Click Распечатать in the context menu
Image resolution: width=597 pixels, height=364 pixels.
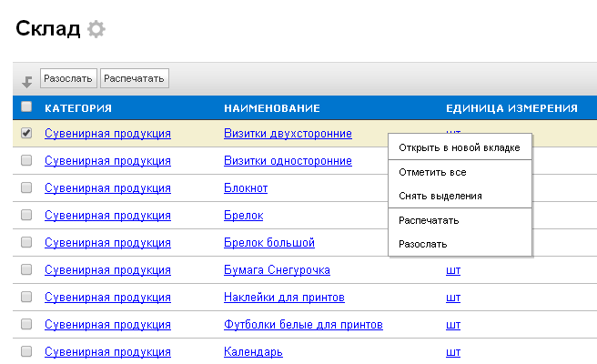click(429, 220)
